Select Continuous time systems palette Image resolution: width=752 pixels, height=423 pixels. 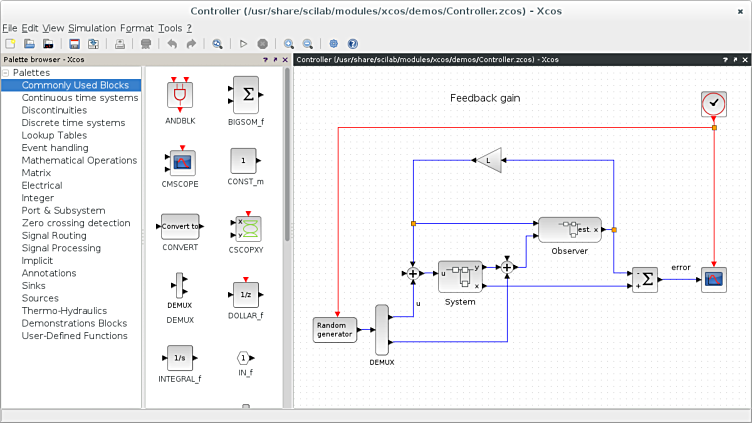(x=80, y=98)
